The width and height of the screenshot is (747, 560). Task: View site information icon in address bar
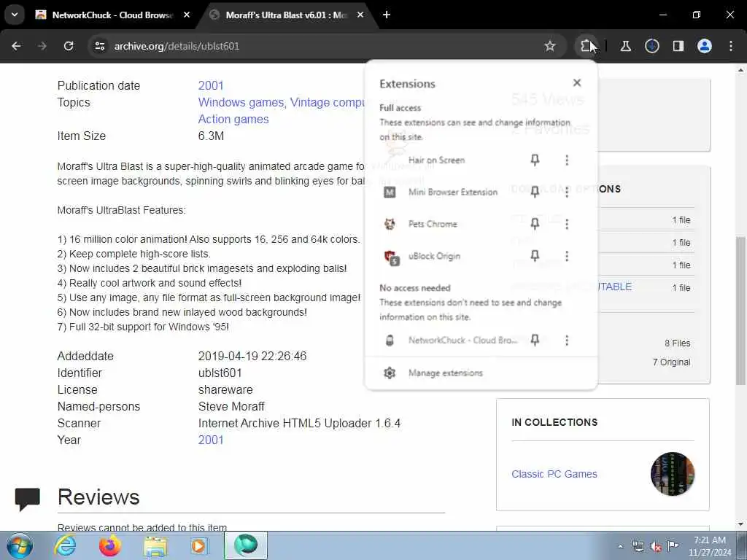click(99, 46)
